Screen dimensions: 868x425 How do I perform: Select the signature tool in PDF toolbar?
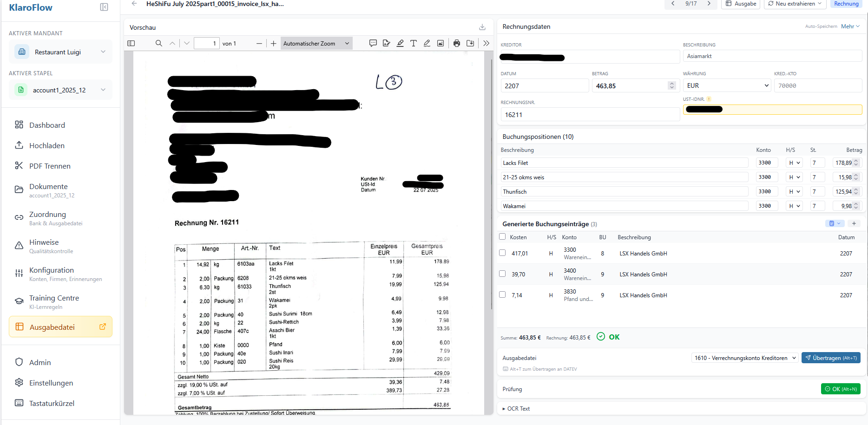coord(386,43)
